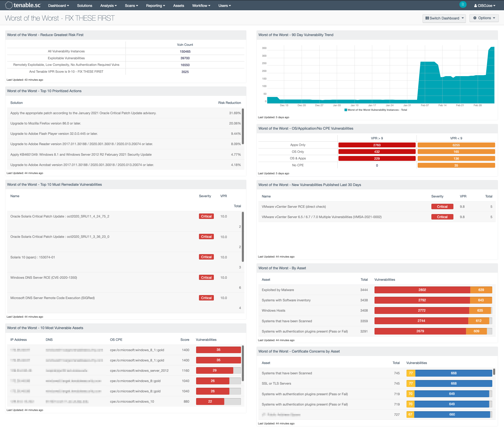Image resolution: width=504 pixels, height=431 pixels.
Task: Click the 3525 FIX THESE FIRST count
Action: (x=185, y=72)
